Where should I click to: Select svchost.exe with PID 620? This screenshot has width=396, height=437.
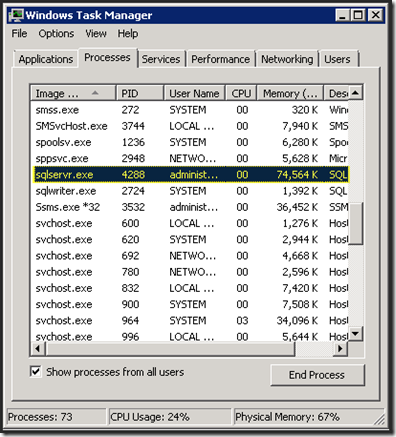click(189, 240)
